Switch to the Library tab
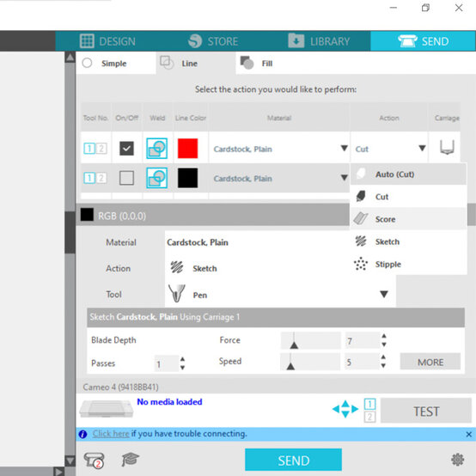 pyautogui.click(x=319, y=41)
